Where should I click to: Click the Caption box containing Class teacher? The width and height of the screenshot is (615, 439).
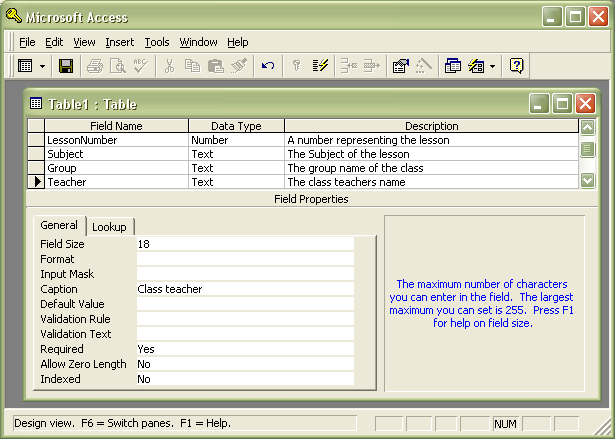tap(245, 289)
